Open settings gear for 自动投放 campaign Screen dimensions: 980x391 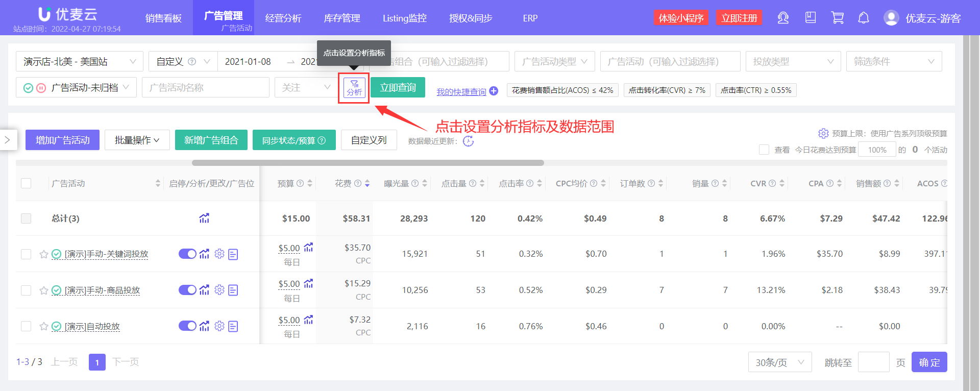point(219,326)
